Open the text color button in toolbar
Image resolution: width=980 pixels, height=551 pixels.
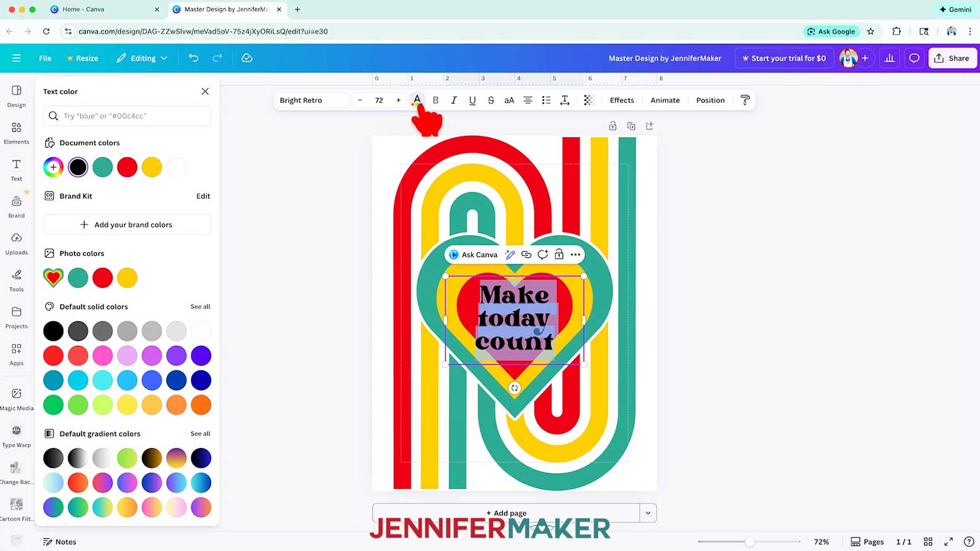(x=417, y=100)
